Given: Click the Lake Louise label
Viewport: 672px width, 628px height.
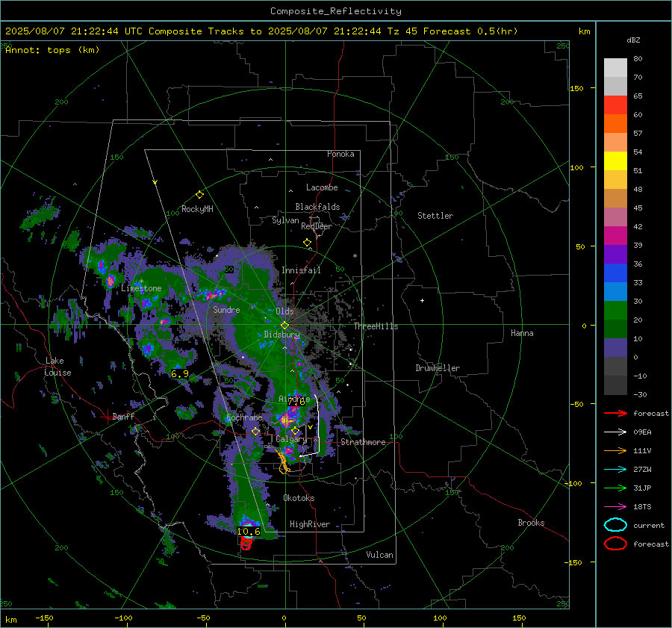Looking at the screenshot, I should click(57, 367).
